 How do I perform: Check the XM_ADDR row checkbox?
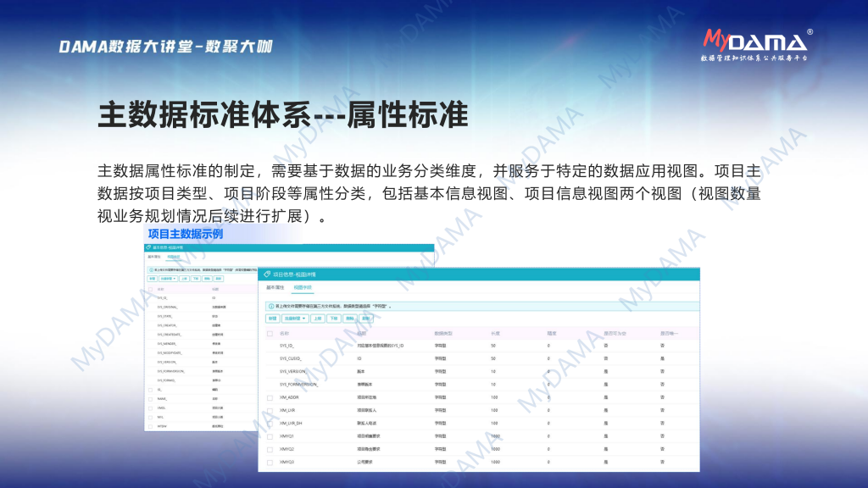pos(270,396)
